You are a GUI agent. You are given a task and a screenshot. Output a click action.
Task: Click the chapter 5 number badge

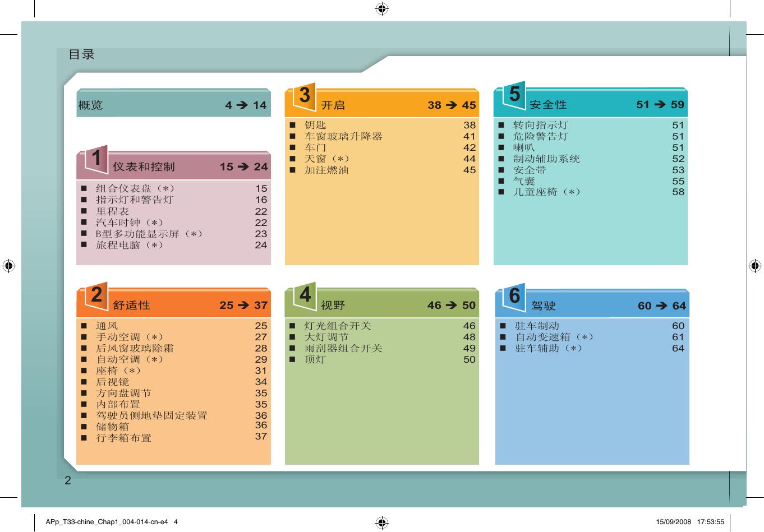click(514, 95)
